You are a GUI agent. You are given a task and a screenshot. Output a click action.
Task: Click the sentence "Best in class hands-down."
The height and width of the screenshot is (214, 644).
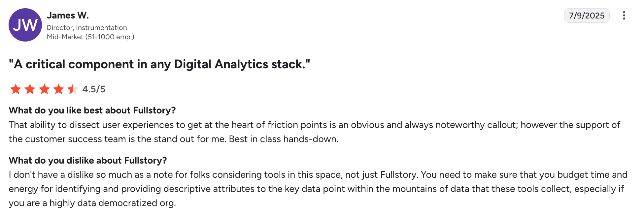(x=284, y=139)
